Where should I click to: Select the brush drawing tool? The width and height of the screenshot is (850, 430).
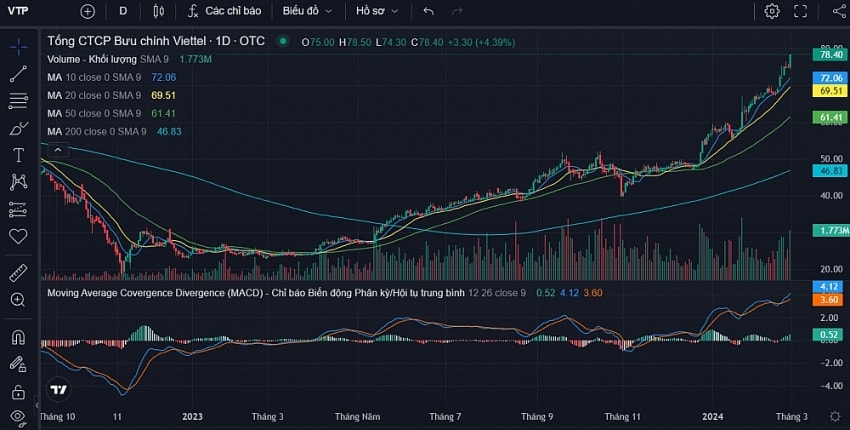click(x=18, y=129)
